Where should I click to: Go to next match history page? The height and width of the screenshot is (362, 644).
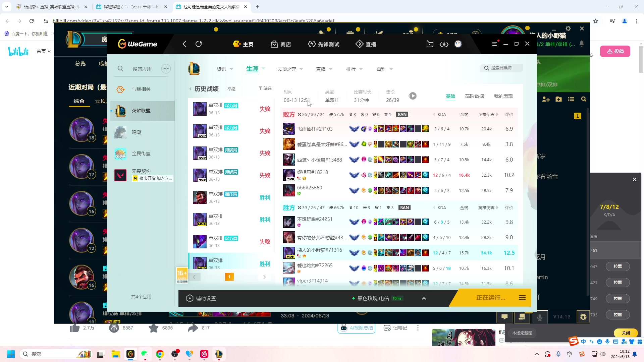click(265, 277)
